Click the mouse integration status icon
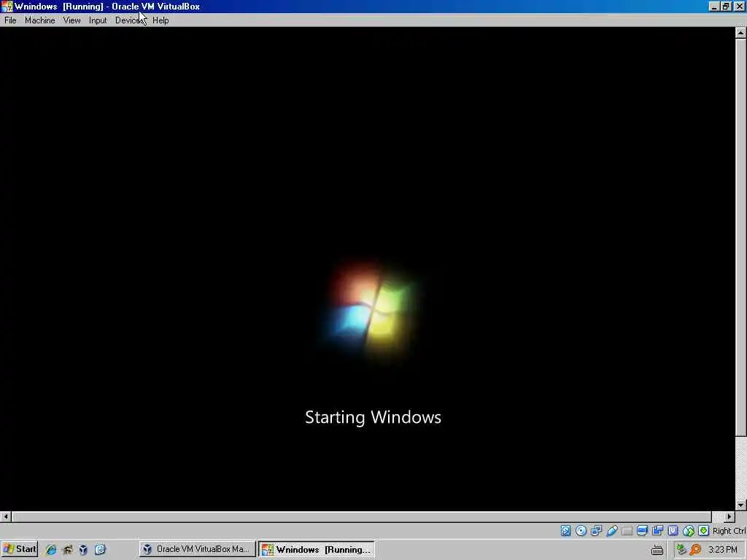 [689, 531]
